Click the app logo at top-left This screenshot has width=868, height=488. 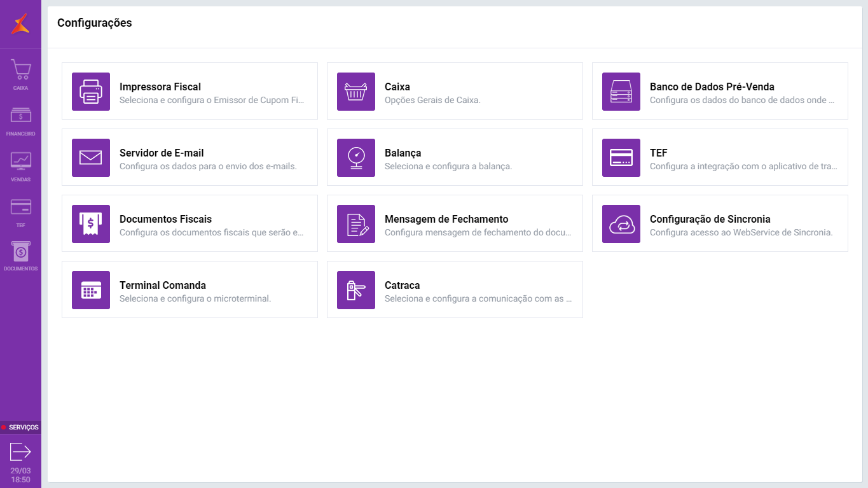click(20, 24)
